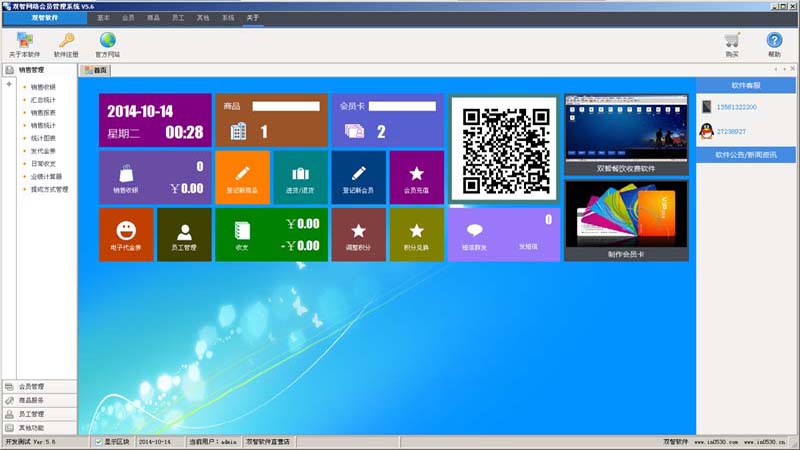The height and width of the screenshot is (450, 800).
Task: Click the 会员卡 search input field
Action: coord(403,106)
